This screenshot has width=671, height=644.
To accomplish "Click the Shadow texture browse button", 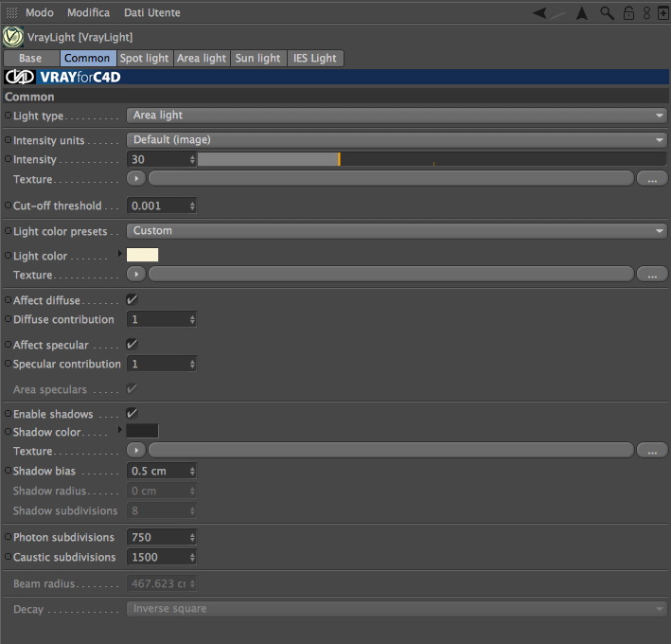I will [x=652, y=450].
